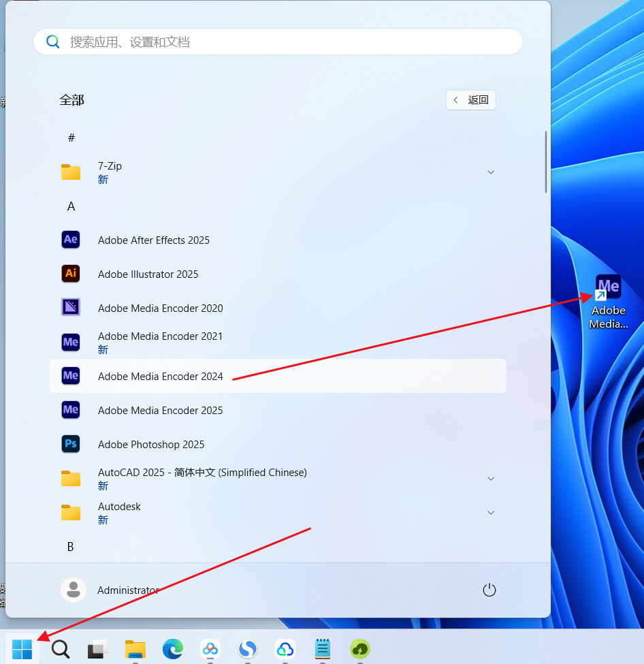Click the Me icon for Media Encoder 2024
This screenshot has width=644, height=664.
(x=71, y=376)
